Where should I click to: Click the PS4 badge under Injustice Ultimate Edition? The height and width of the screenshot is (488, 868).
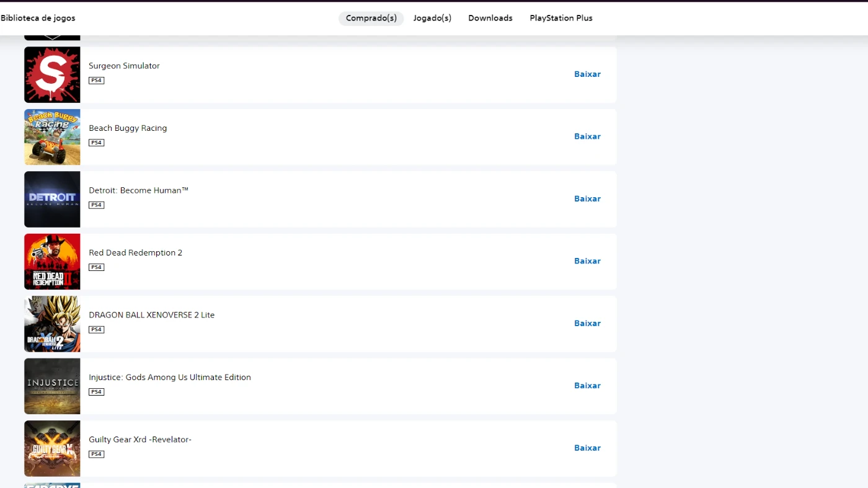coord(96,392)
